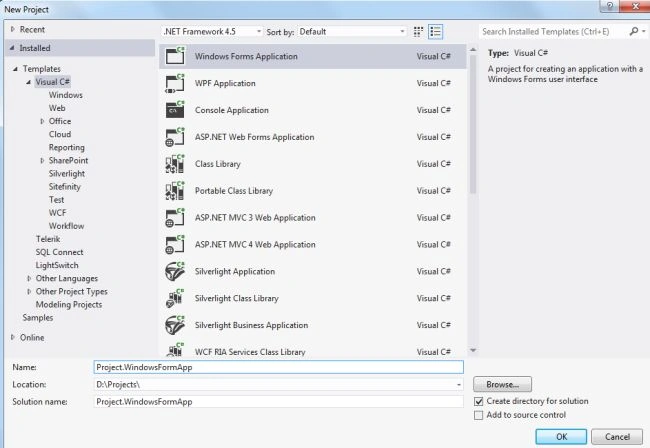Select the Silverlight Application template name
The height and width of the screenshot is (448, 650).
tap(235, 271)
